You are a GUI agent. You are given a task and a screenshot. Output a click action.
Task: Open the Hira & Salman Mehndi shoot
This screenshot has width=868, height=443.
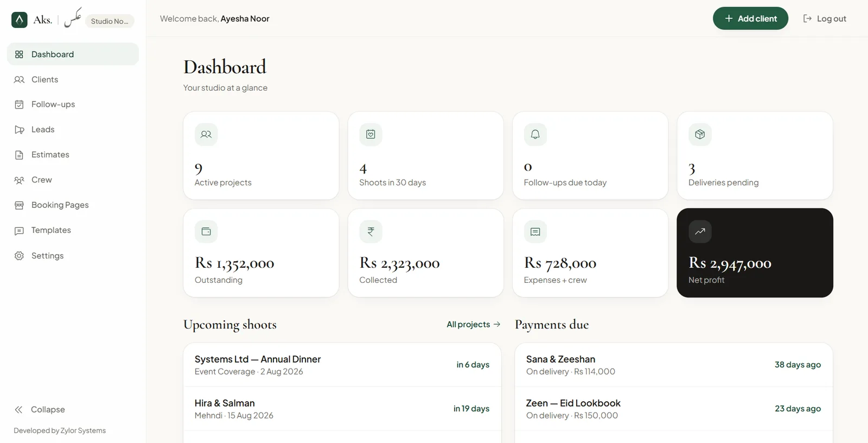[x=342, y=409]
